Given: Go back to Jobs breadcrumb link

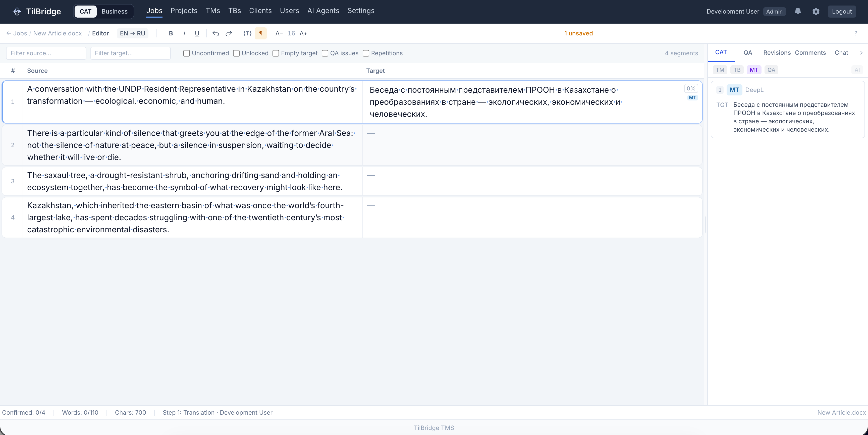Looking at the screenshot, I should point(17,33).
